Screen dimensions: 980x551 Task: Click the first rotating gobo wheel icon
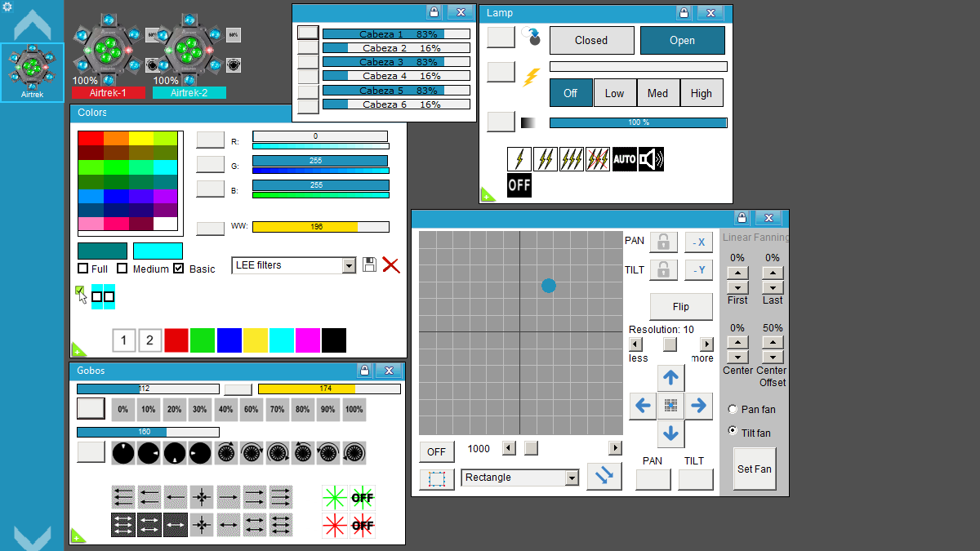(226, 453)
